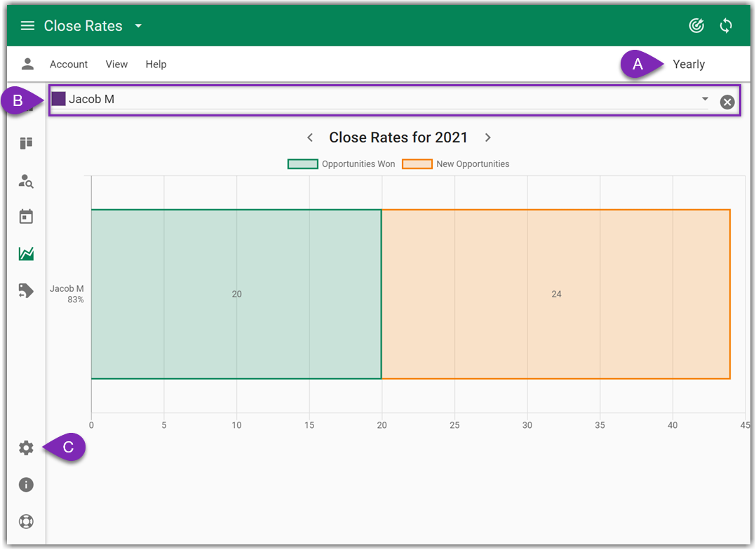Open the contact search sidebar icon
Screen dimensions: 756x550
(x=26, y=181)
